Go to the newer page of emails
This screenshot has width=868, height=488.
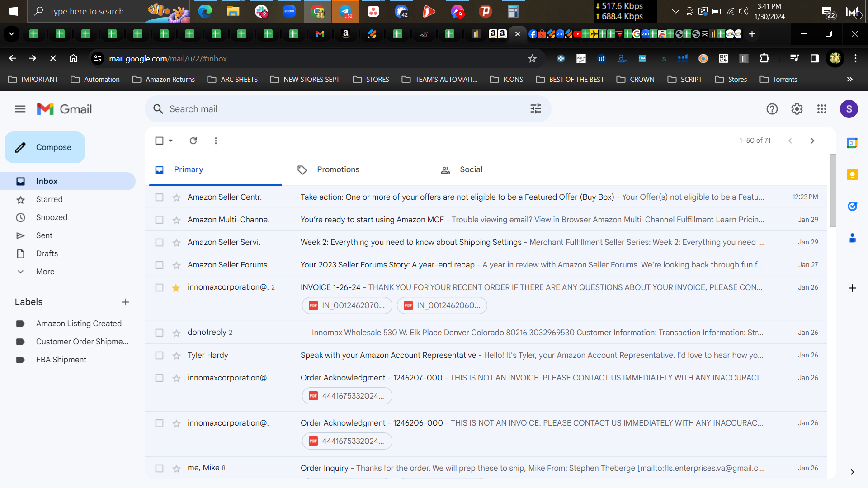coord(790,141)
